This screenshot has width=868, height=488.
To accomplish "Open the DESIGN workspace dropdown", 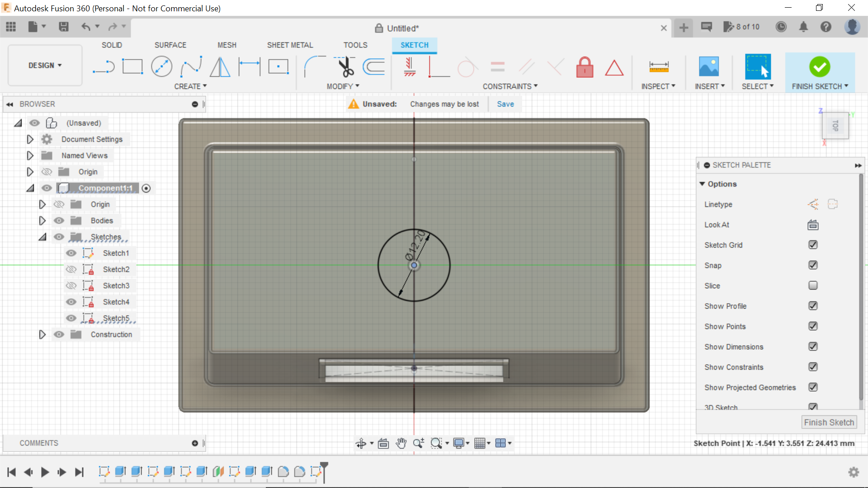I will (44, 65).
